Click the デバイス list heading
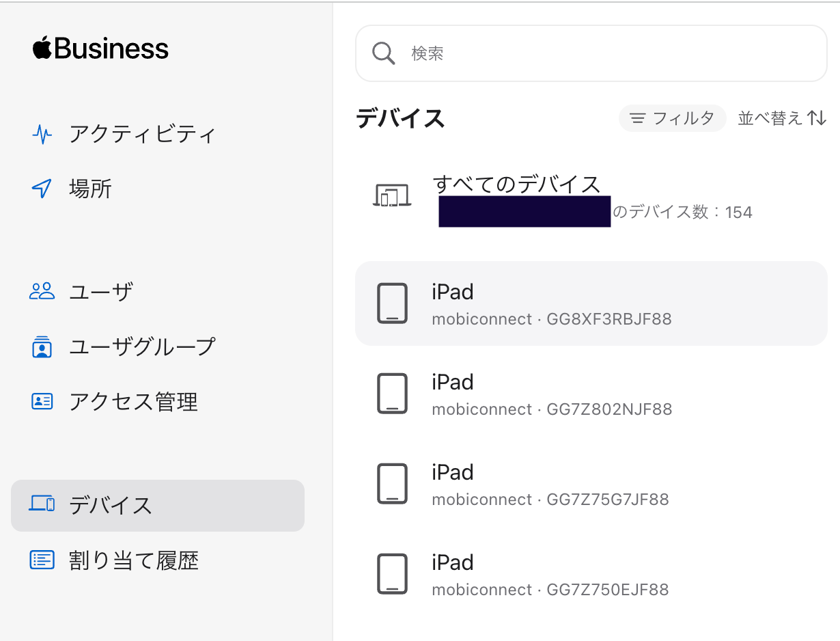Viewport: 840px width, 641px height. tap(400, 118)
